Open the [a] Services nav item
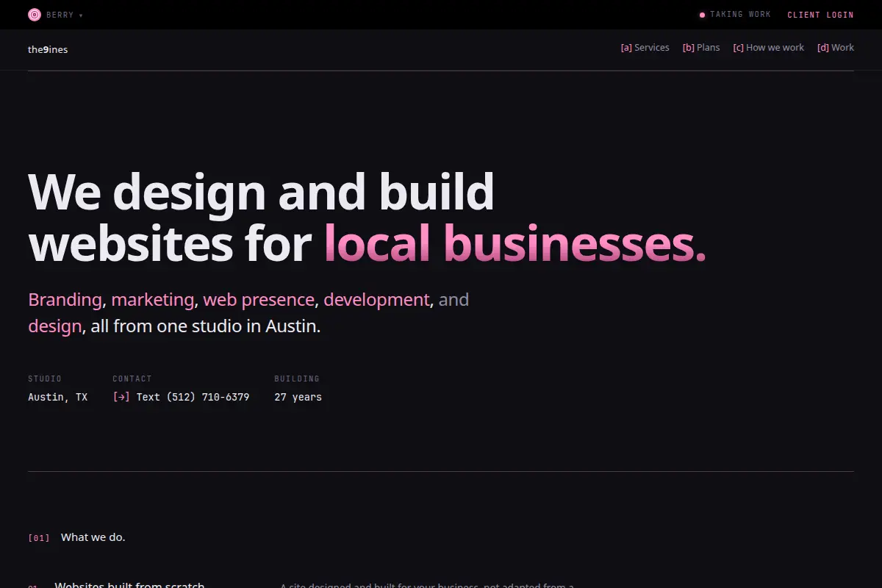The width and height of the screenshot is (882, 588). coord(645,48)
